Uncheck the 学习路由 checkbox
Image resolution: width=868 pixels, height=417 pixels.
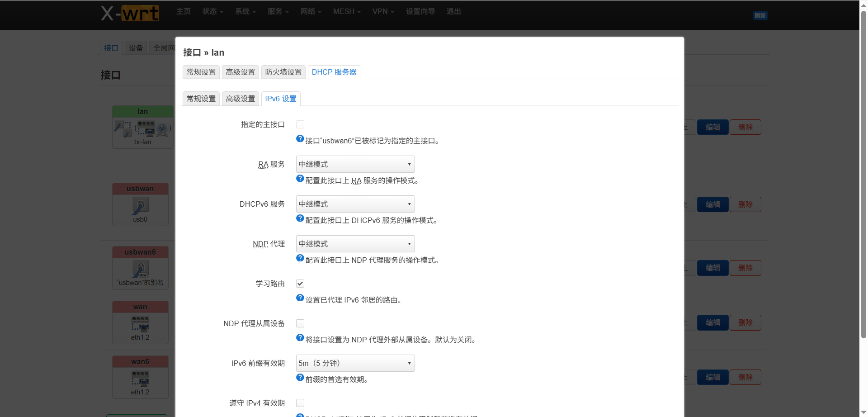pyautogui.click(x=300, y=283)
